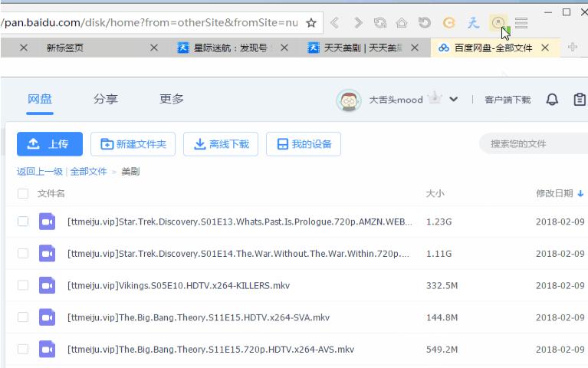Open the clipboard task list icon

[580, 100]
